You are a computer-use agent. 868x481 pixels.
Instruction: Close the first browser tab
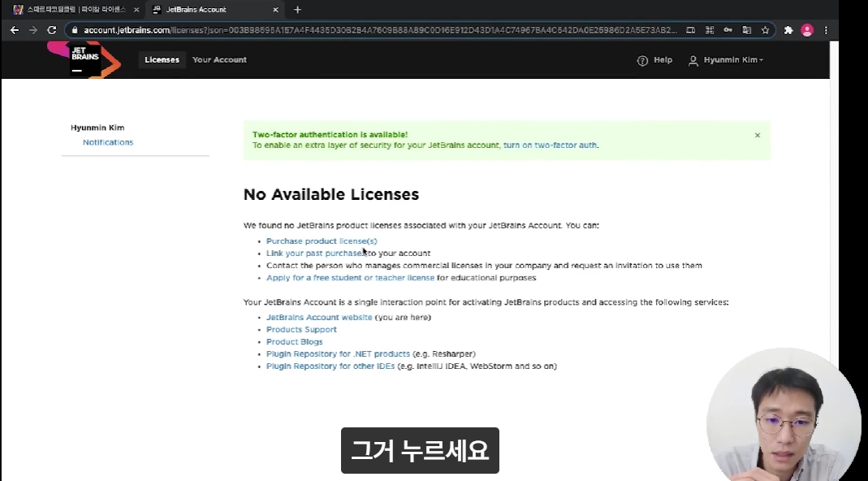pos(136,10)
